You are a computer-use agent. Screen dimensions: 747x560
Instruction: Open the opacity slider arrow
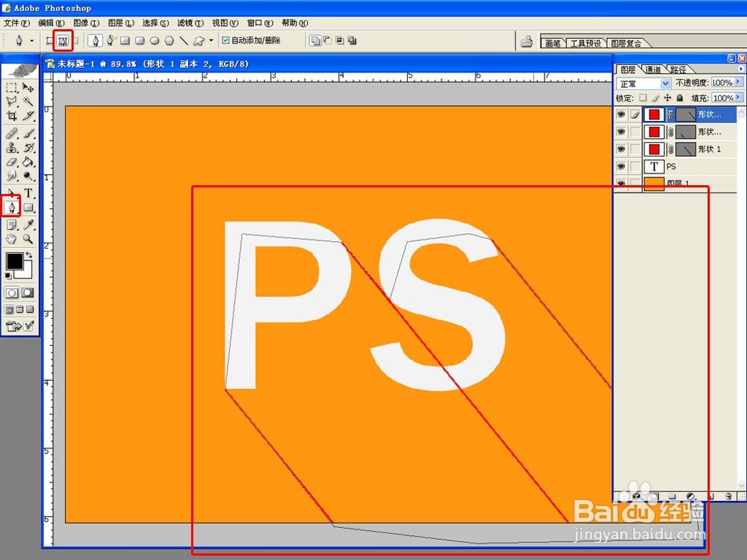pyautogui.click(x=739, y=82)
